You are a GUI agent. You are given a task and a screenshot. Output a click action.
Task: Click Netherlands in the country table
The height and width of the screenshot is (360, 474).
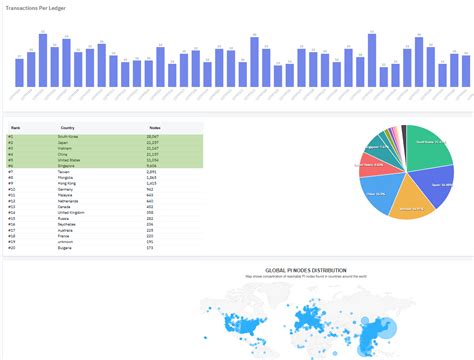click(68, 201)
